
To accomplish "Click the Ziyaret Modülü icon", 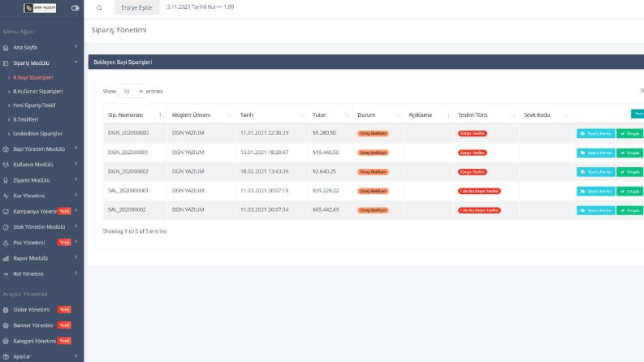I will tap(6, 180).
